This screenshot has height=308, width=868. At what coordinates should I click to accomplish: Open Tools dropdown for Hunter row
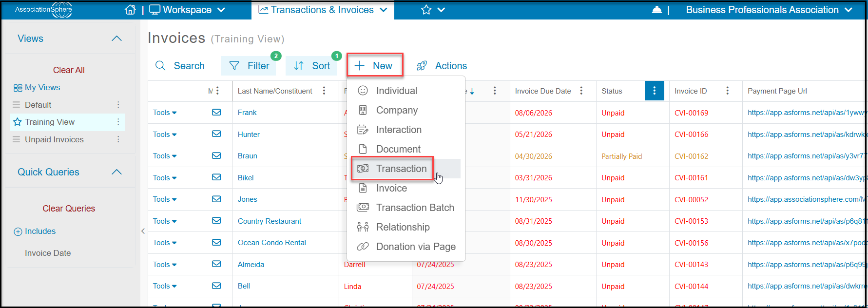(x=165, y=135)
